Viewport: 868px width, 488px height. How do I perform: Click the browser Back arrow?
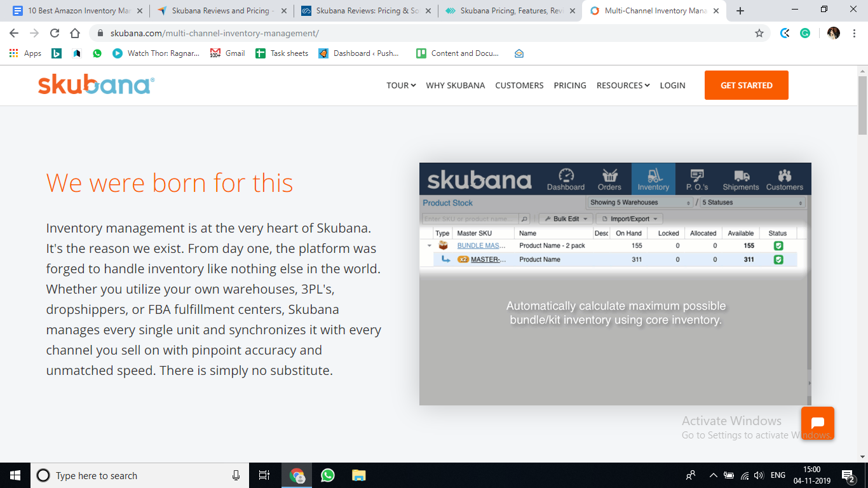coord(14,33)
